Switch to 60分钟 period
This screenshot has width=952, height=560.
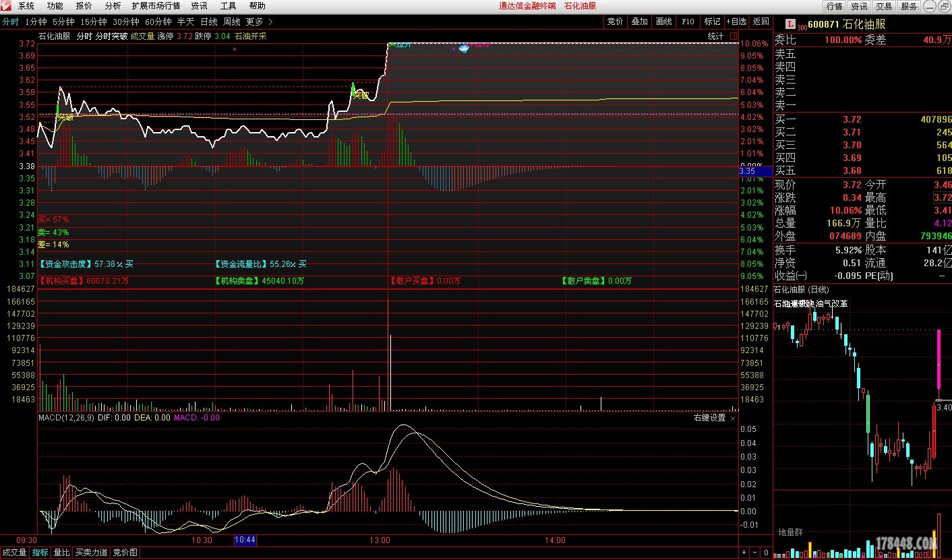tap(158, 22)
